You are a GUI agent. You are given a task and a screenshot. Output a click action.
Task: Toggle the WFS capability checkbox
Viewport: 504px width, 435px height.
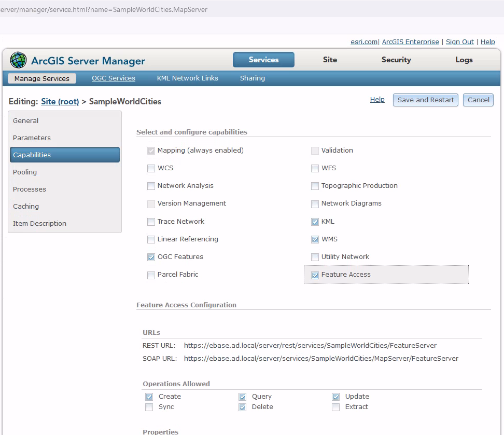(x=315, y=168)
